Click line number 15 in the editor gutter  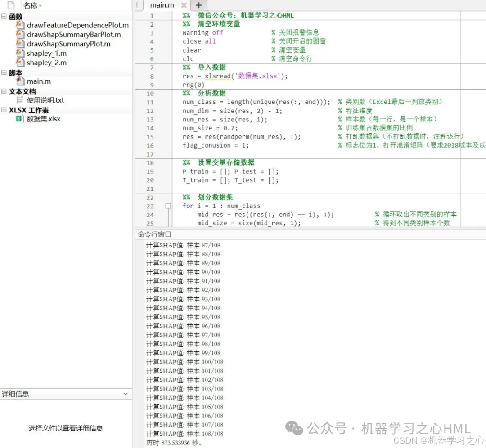[x=150, y=137]
